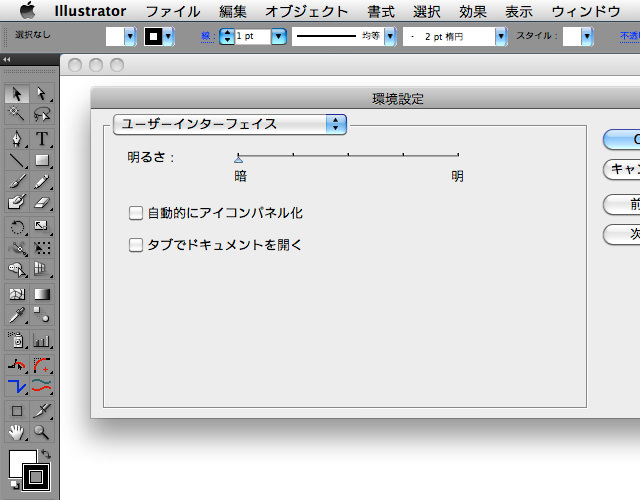Activate the Blend tool

click(42, 315)
